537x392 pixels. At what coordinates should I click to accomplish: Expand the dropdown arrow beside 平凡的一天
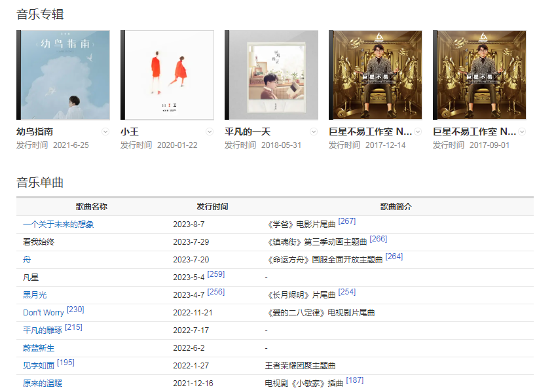click(314, 132)
